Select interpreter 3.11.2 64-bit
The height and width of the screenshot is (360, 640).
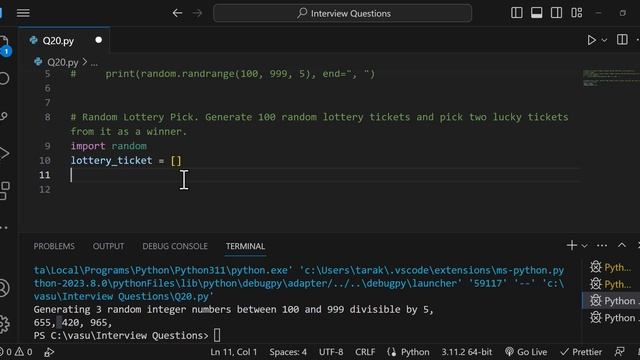click(467, 352)
